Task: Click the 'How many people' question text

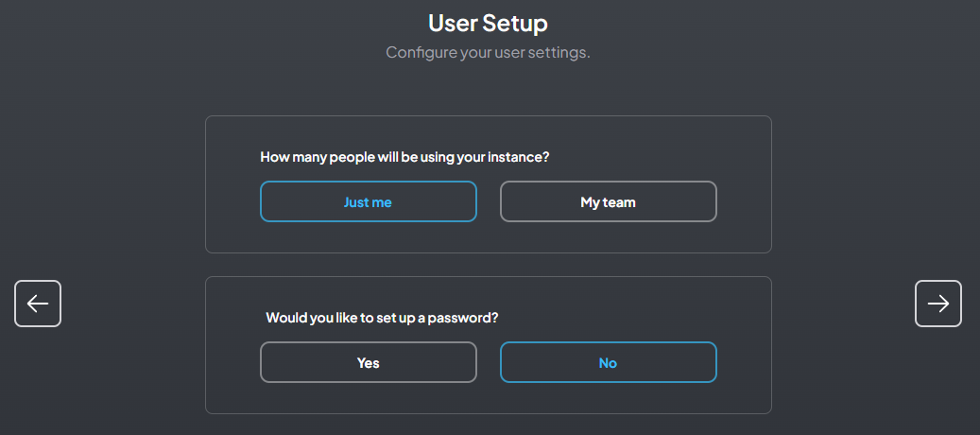Action: (x=404, y=157)
